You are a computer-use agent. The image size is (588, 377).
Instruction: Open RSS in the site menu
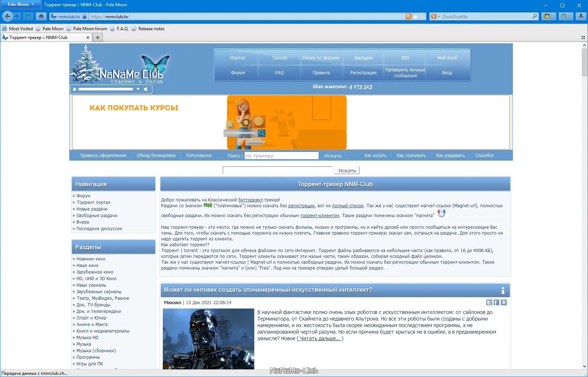pos(405,58)
